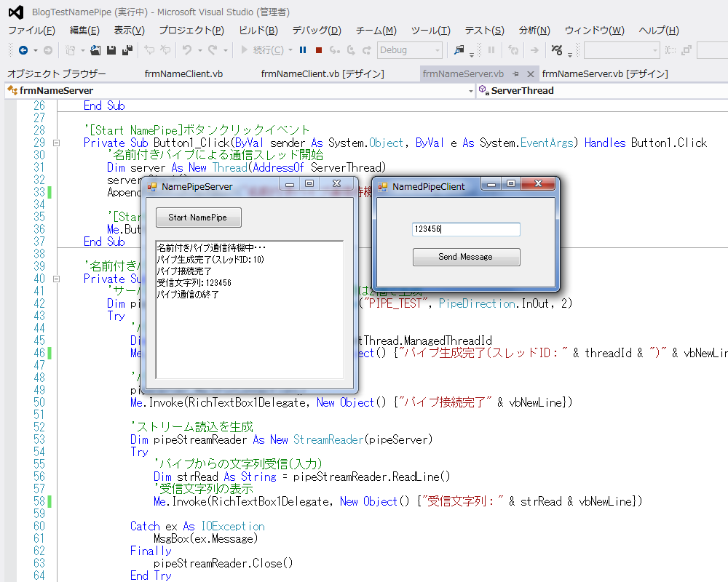This screenshot has width=728, height=582.
Task: Switch to the オブジェクト ブラウザー tab
Action: tap(57, 73)
